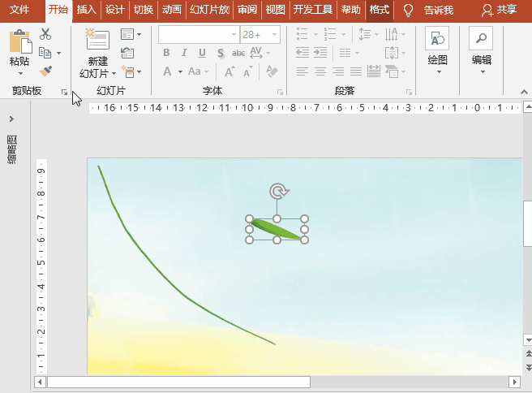Click the Cut scissors icon

45,34
